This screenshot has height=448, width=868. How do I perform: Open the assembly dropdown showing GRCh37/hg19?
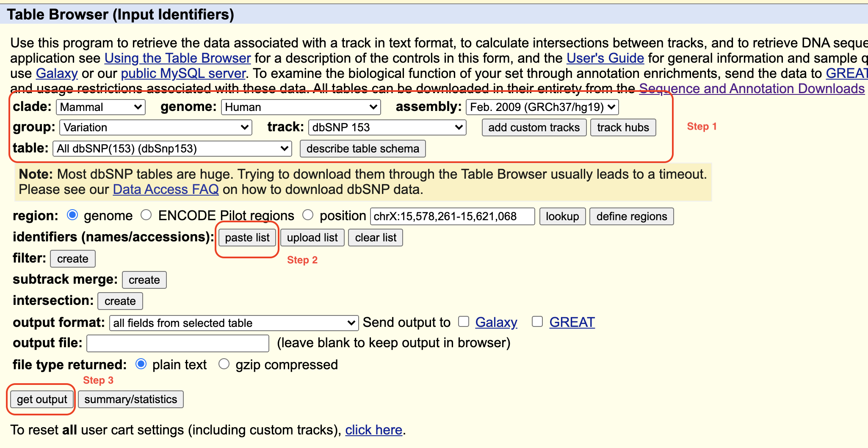pyautogui.click(x=542, y=107)
